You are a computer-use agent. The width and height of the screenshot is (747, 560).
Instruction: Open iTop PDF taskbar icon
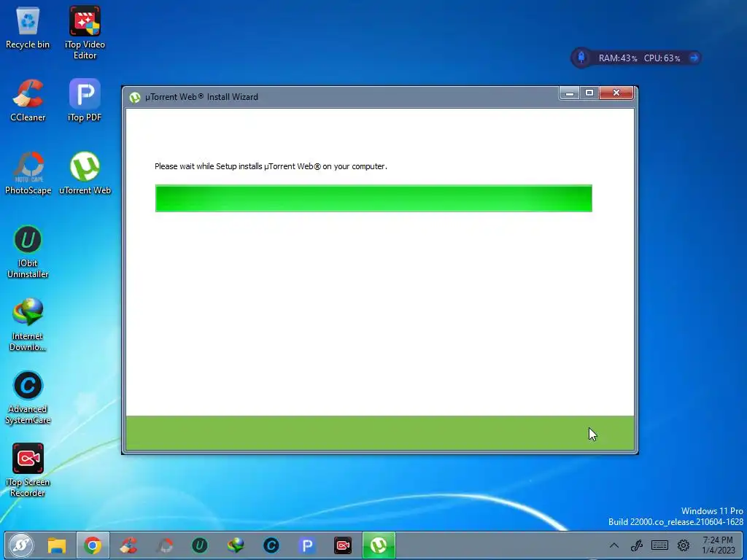click(x=307, y=545)
